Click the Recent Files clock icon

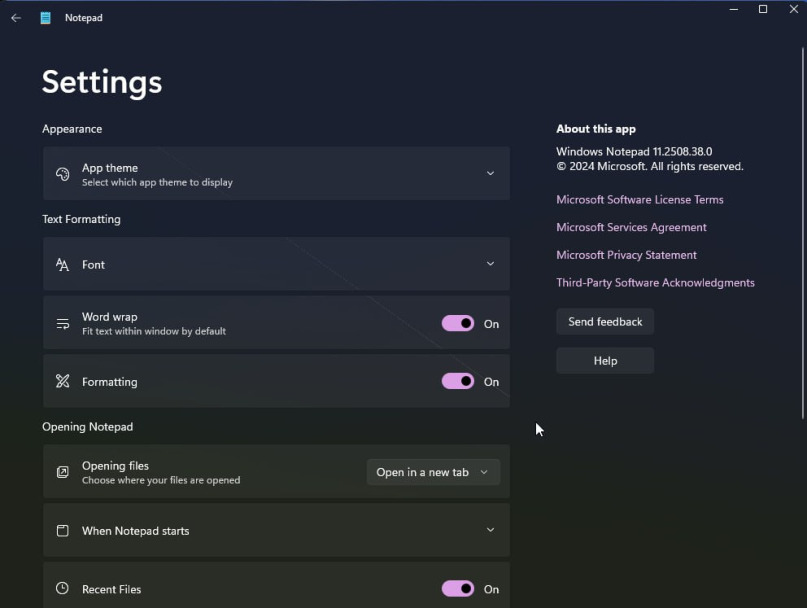tap(62, 589)
